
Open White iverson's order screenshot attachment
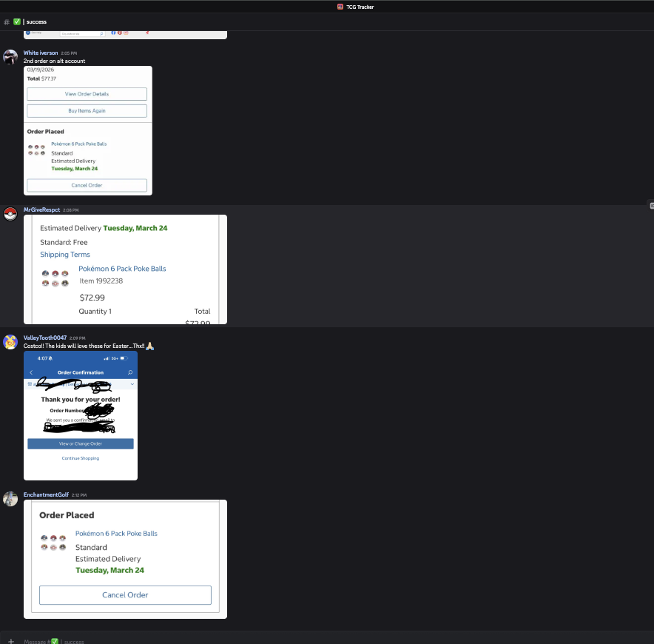(x=88, y=130)
